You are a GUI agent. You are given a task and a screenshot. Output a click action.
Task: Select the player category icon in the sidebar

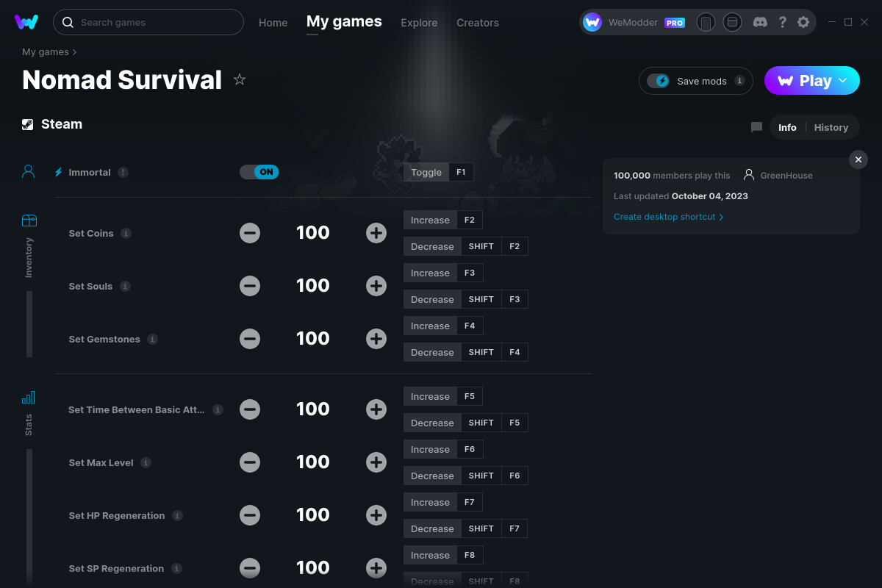click(29, 171)
